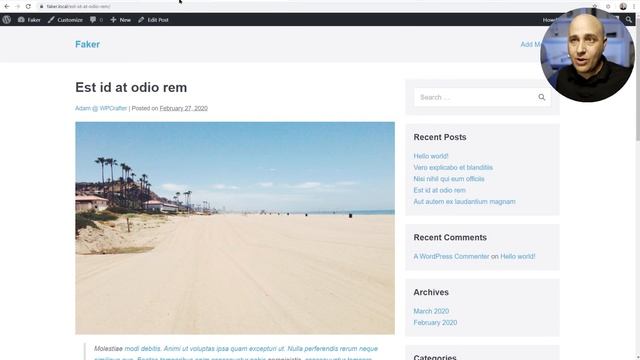
Task: Reload the page with the refresh icon
Action: 28,6
